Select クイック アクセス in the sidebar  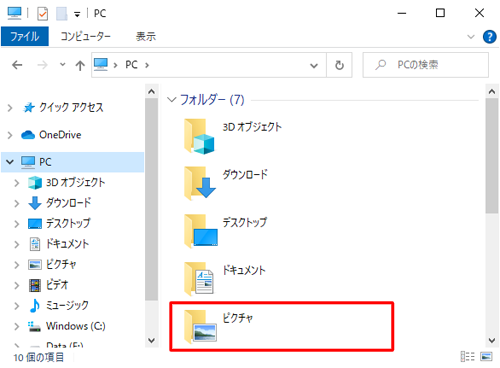[71, 108]
